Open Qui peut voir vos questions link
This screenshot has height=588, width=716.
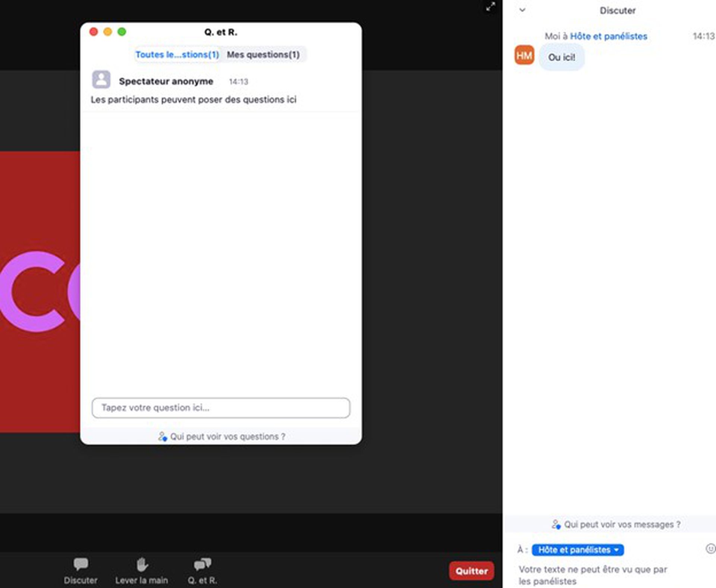pos(222,436)
